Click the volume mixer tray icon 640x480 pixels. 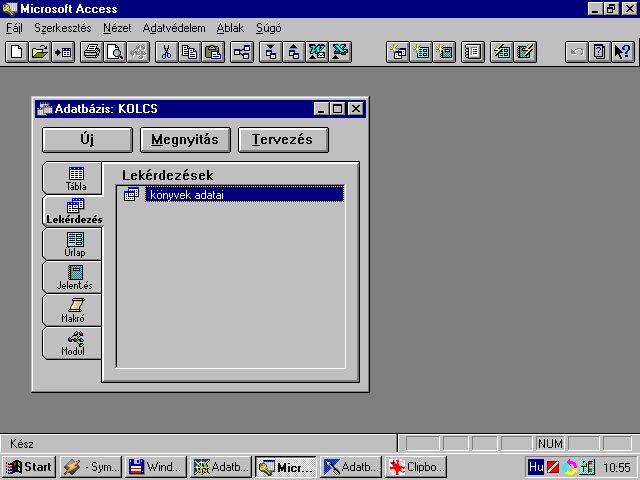(587, 467)
